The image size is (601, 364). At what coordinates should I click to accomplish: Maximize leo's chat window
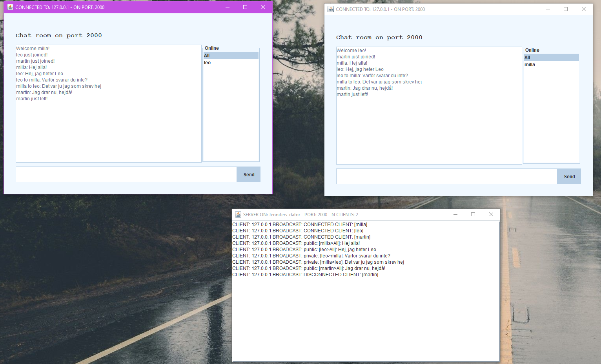[566, 9]
